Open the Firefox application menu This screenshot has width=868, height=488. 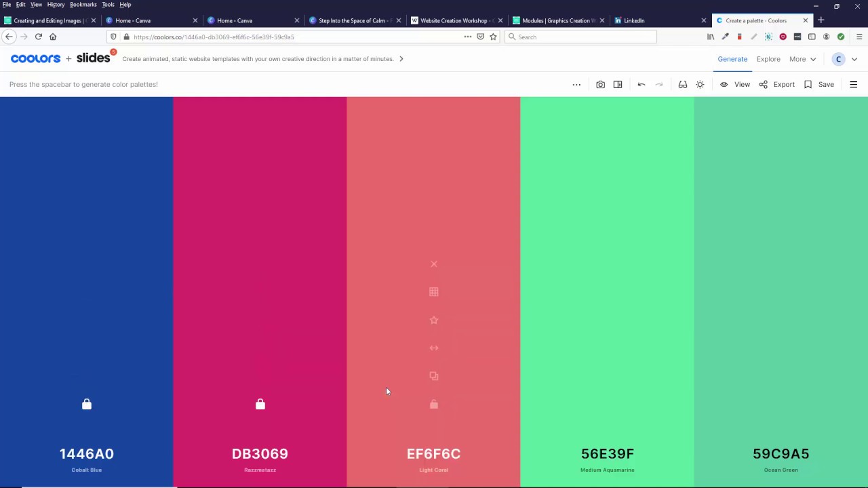pyautogui.click(x=859, y=37)
